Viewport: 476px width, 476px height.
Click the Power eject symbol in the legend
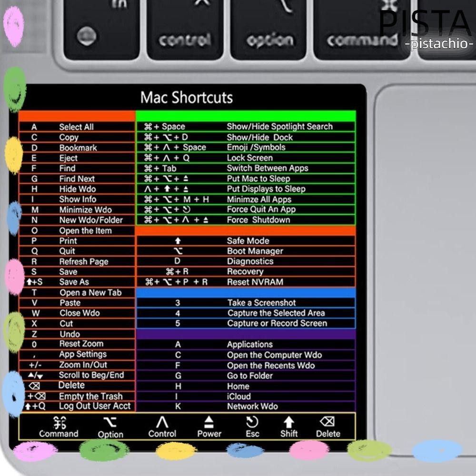[x=209, y=422]
